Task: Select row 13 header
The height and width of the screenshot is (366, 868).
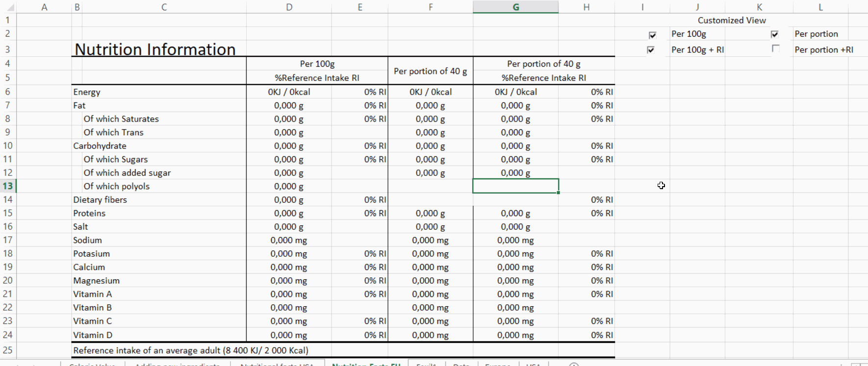Action: (8, 186)
